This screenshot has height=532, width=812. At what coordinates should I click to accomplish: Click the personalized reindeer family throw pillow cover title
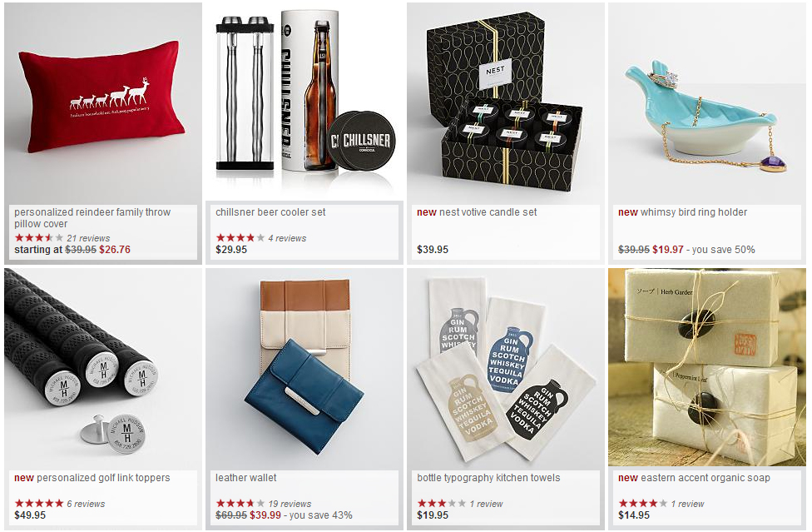click(x=92, y=218)
